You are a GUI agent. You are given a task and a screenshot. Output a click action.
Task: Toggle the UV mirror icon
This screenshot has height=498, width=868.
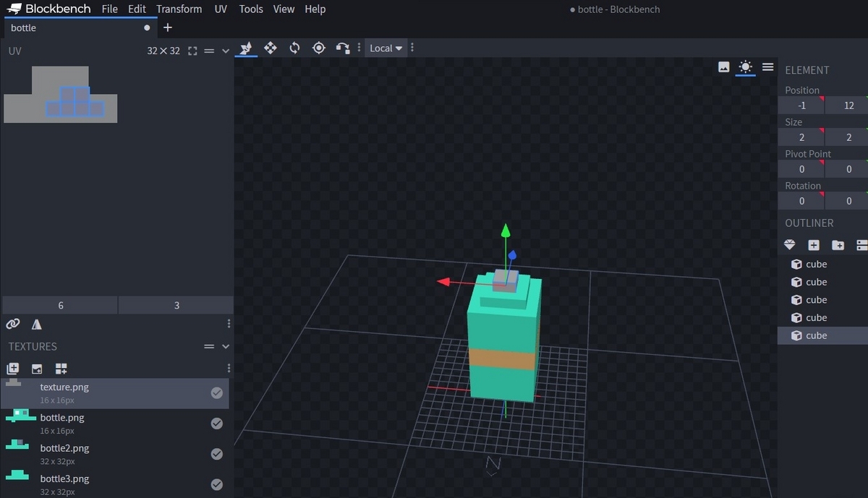click(37, 325)
